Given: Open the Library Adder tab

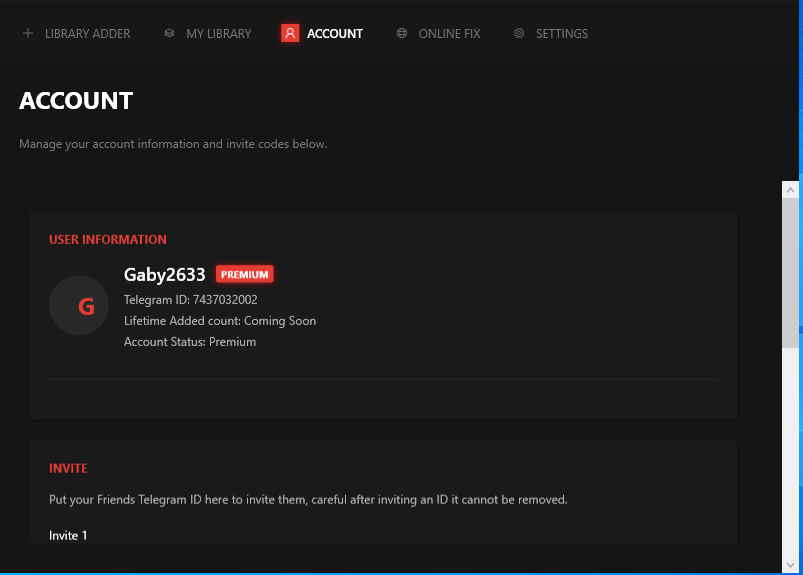Looking at the screenshot, I should pos(87,34).
